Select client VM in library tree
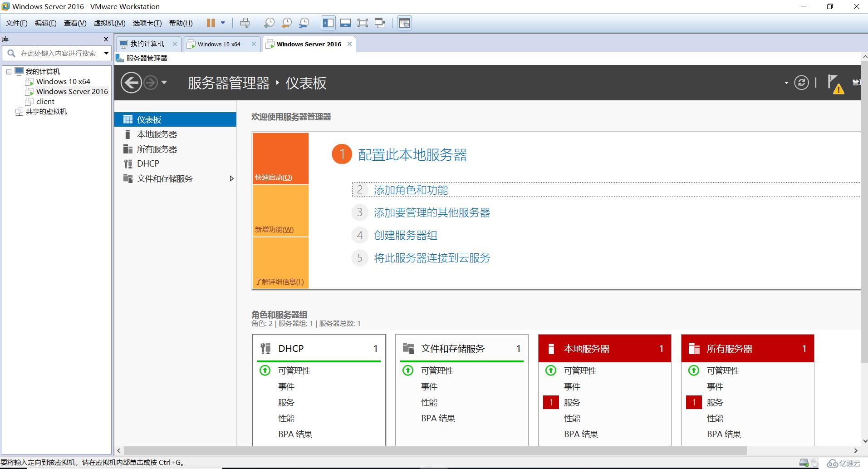Viewport: 868px width, 469px height. 45,102
